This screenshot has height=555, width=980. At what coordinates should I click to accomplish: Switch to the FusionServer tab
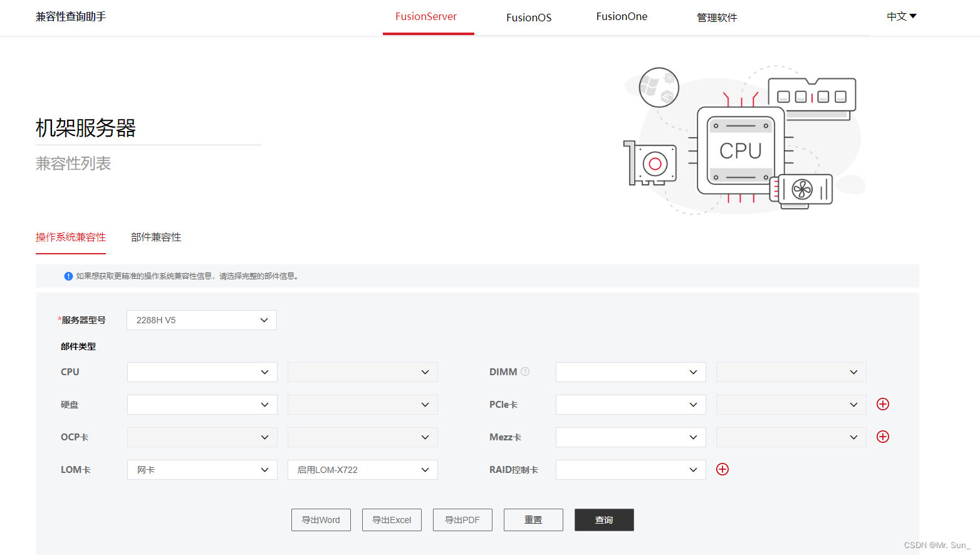coord(426,17)
